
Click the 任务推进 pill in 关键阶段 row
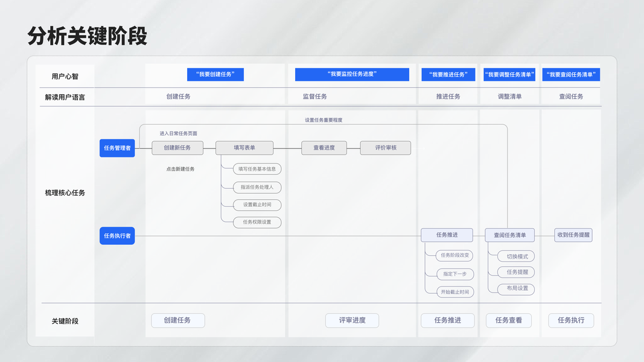pos(448,320)
